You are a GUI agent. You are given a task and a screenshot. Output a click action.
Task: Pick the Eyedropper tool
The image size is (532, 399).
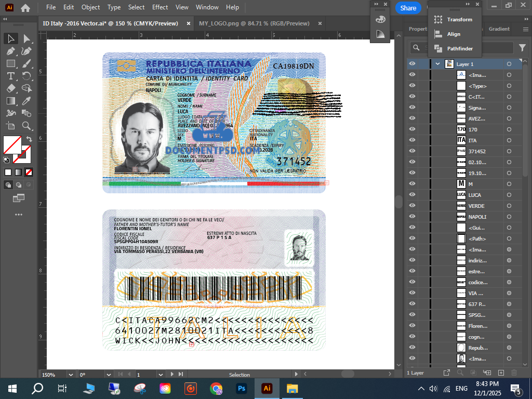coord(26,101)
